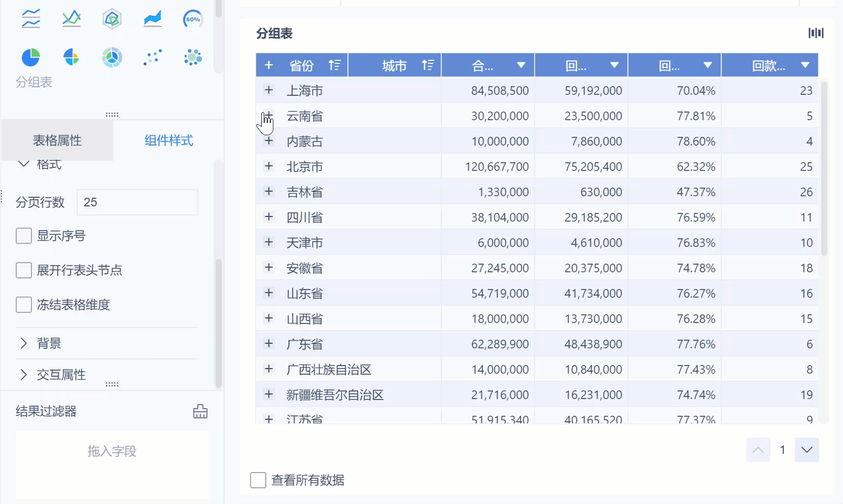
Task: Select the blue pie chart icon
Action: pos(31,57)
